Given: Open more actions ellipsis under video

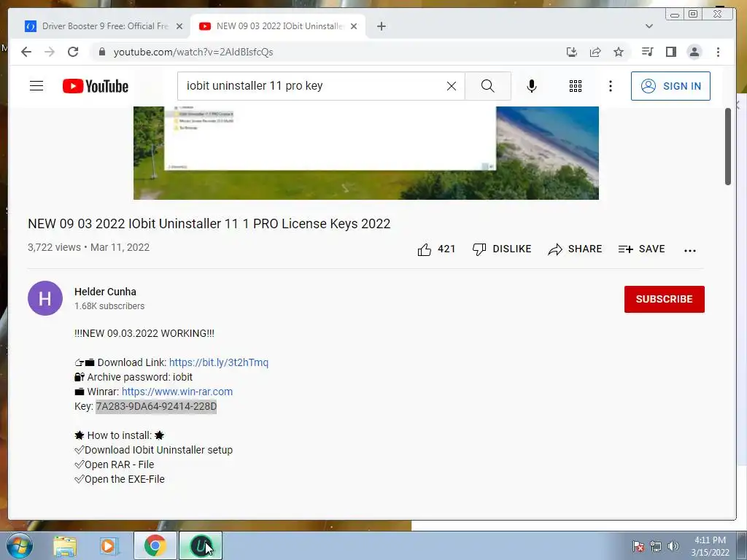Looking at the screenshot, I should tap(690, 250).
